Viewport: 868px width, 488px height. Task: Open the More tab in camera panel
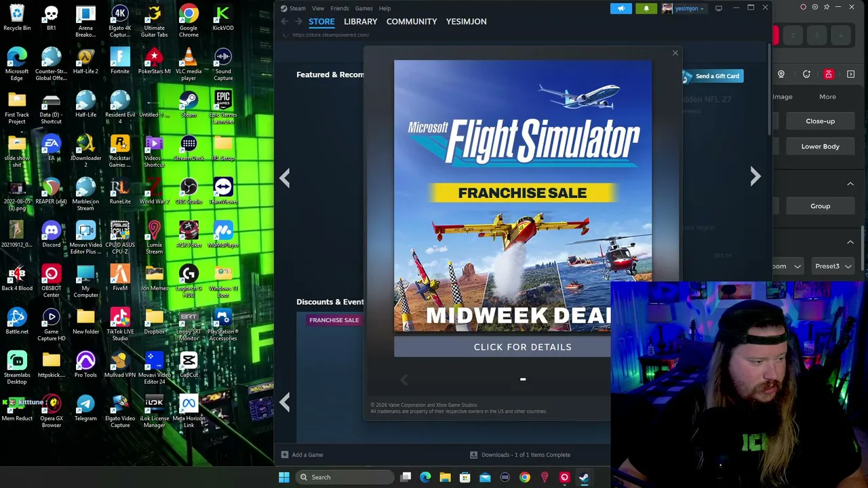click(x=827, y=97)
